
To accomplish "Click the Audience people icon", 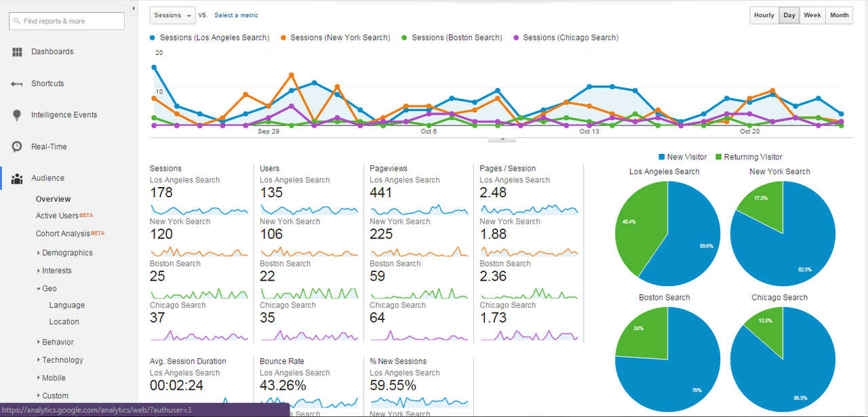I will [x=18, y=178].
